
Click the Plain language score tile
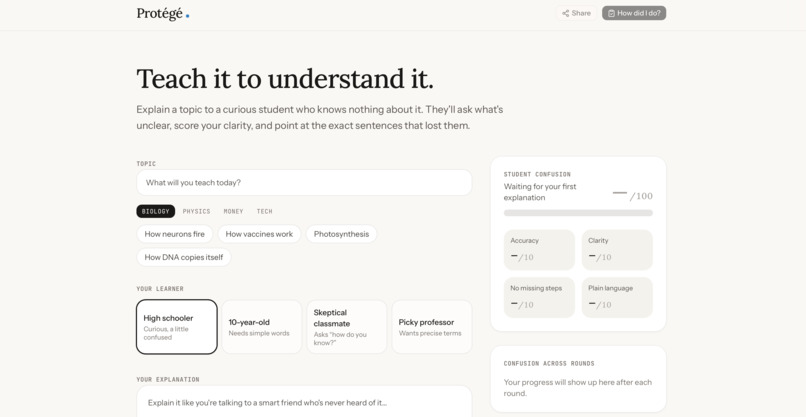617,297
